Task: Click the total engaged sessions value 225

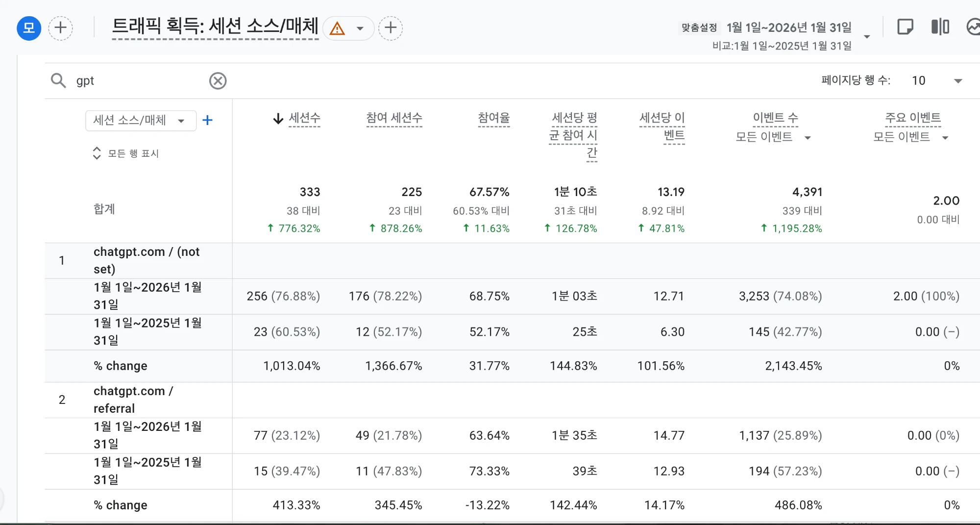Action: [x=412, y=192]
